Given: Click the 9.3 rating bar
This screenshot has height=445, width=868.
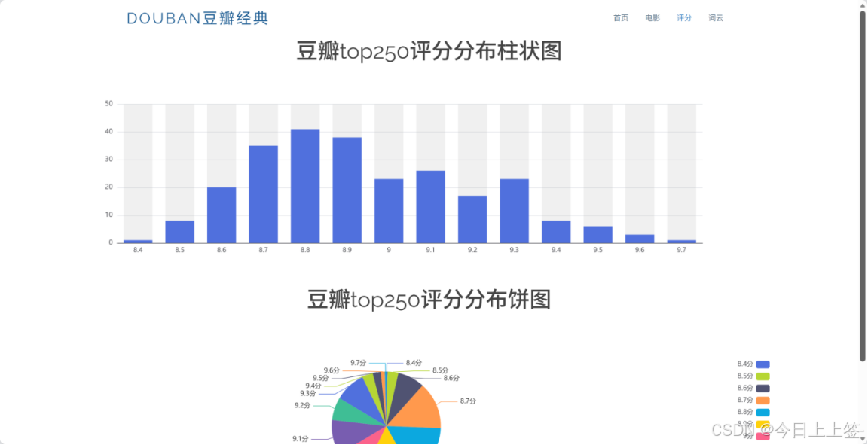Looking at the screenshot, I should pos(515,211).
